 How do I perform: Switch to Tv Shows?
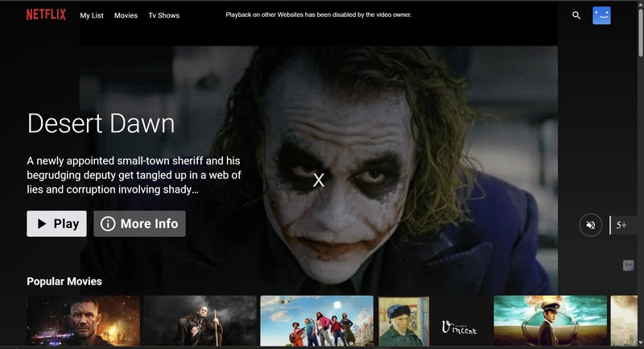[x=163, y=15]
